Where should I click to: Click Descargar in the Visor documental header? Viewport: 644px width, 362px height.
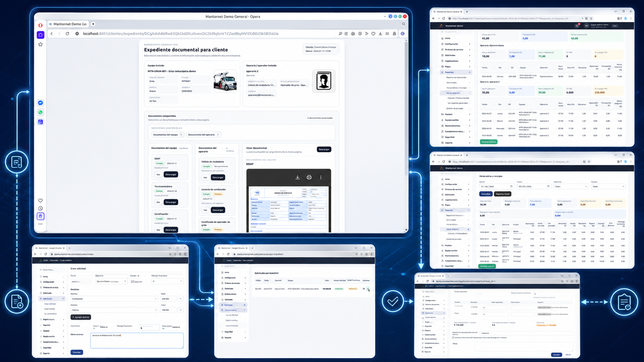(x=324, y=149)
